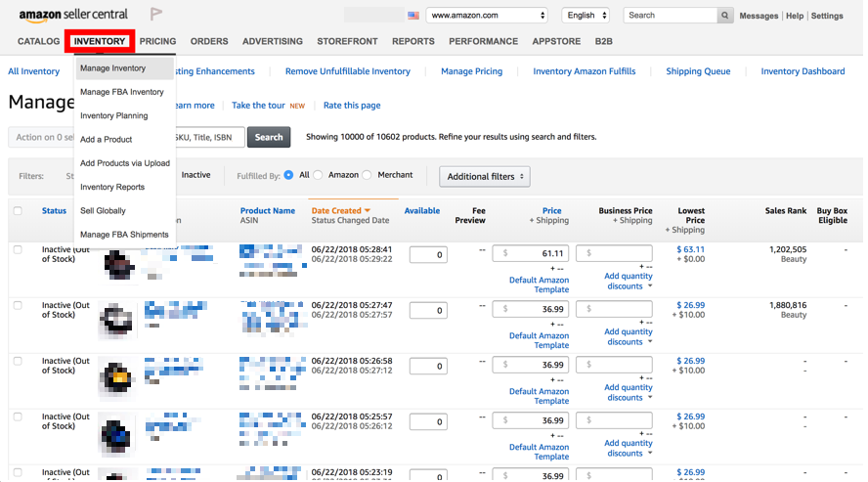This screenshot has height=482, width=868.
Task: Open Messages in the top bar
Action: pos(759,16)
